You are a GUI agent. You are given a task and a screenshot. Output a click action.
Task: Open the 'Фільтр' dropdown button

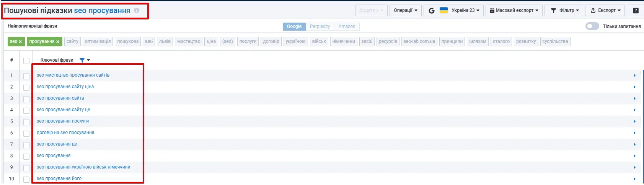tap(564, 10)
